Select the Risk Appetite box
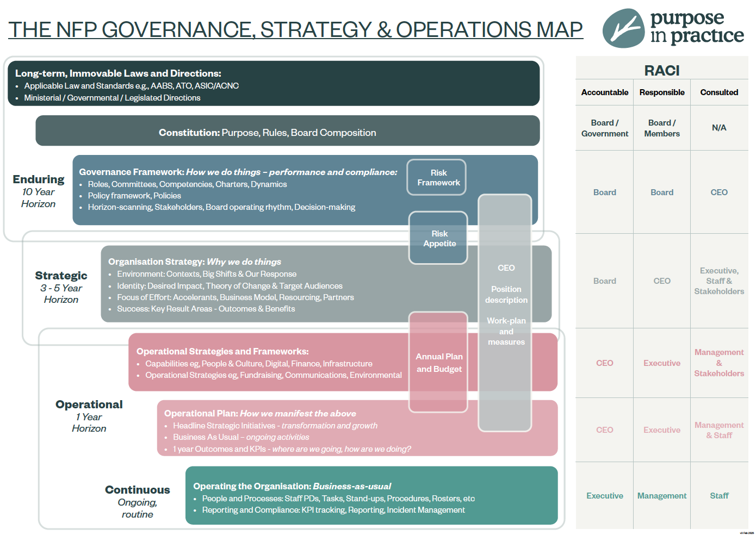Image resolution: width=756 pixels, height=535 pixels. 438,238
